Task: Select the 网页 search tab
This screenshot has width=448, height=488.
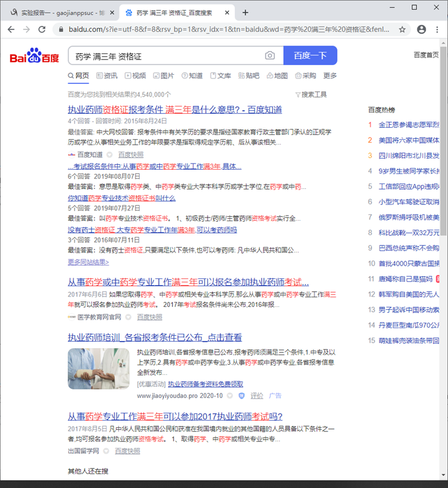Action: tap(79, 75)
